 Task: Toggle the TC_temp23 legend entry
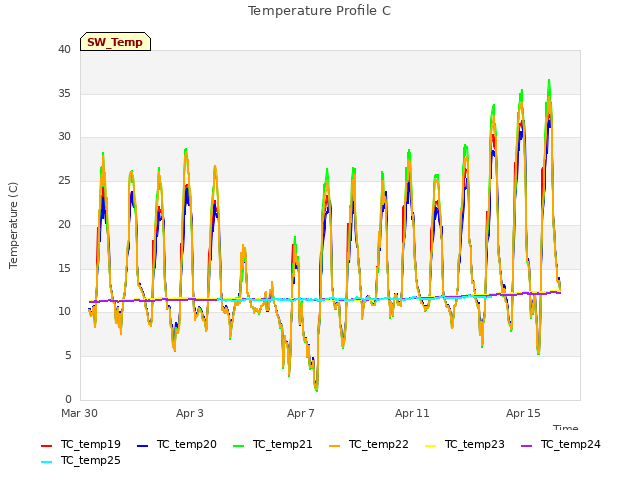tap(465, 444)
